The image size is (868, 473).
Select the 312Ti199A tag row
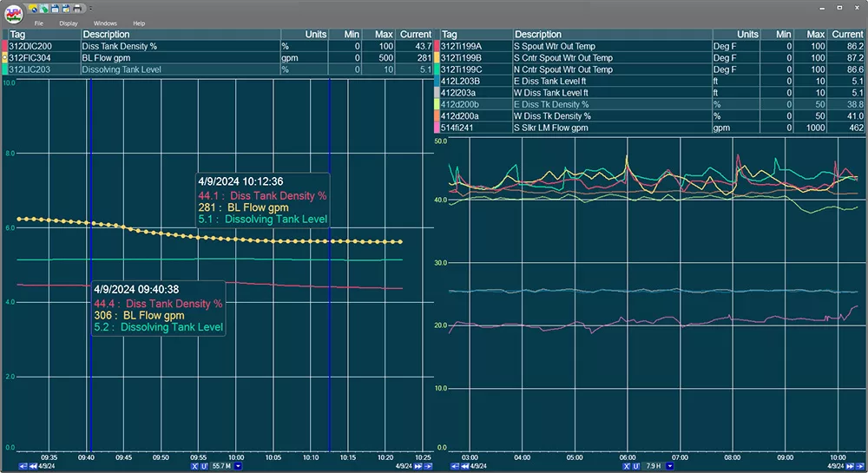(x=650, y=46)
